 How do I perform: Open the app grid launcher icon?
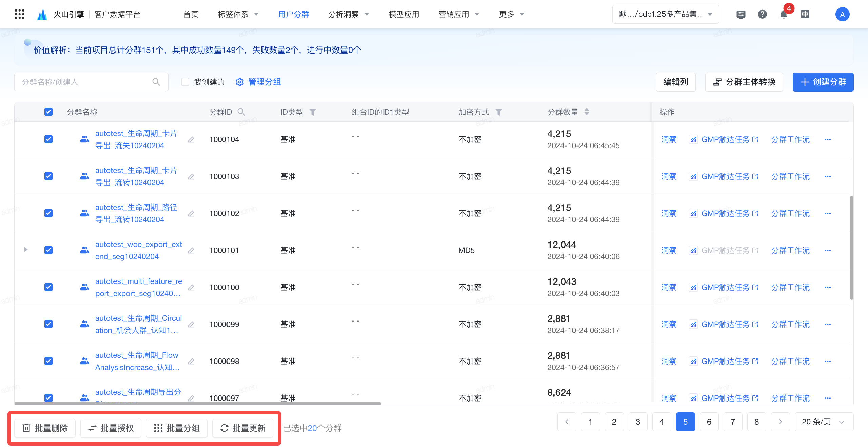point(20,14)
